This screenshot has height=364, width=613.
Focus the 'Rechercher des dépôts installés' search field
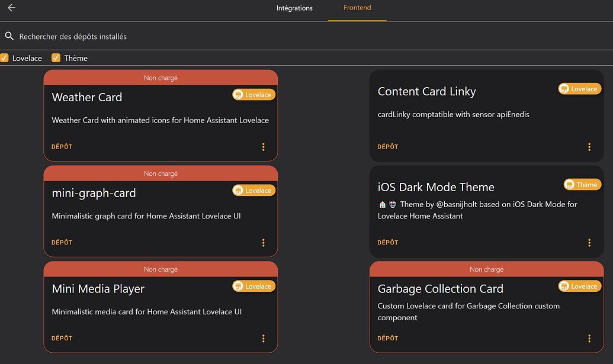pos(307,36)
